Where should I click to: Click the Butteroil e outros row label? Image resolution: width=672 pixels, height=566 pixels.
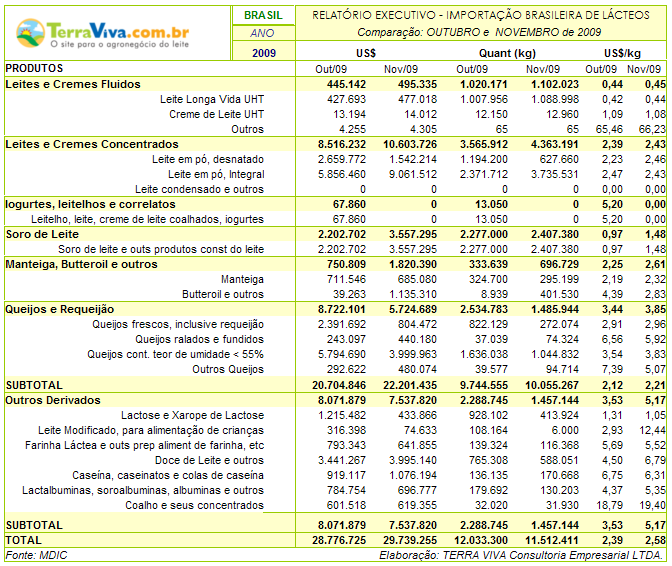click(223, 294)
